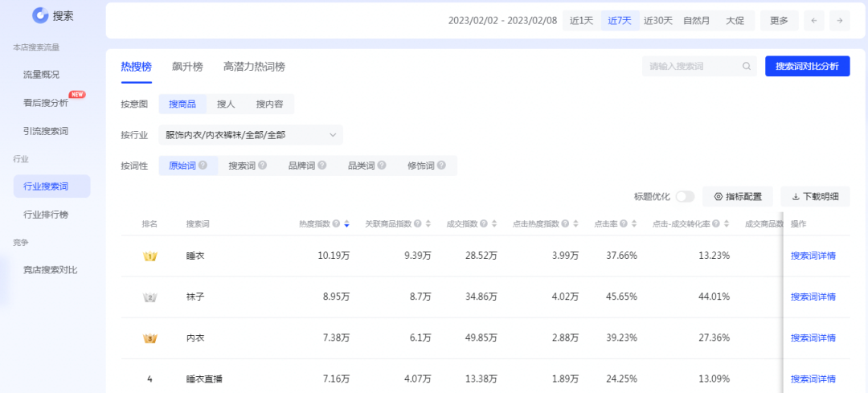Image resolution: width=868 pixels, height=393 pixels.
Task: Click the next date range arrow
Action: point(839,21)
